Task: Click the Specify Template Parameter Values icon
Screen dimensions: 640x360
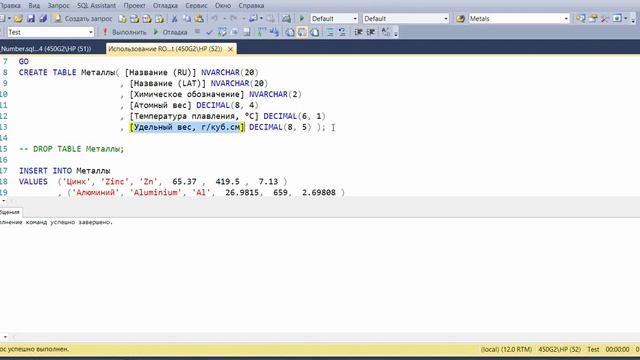Action: point(386,32)
